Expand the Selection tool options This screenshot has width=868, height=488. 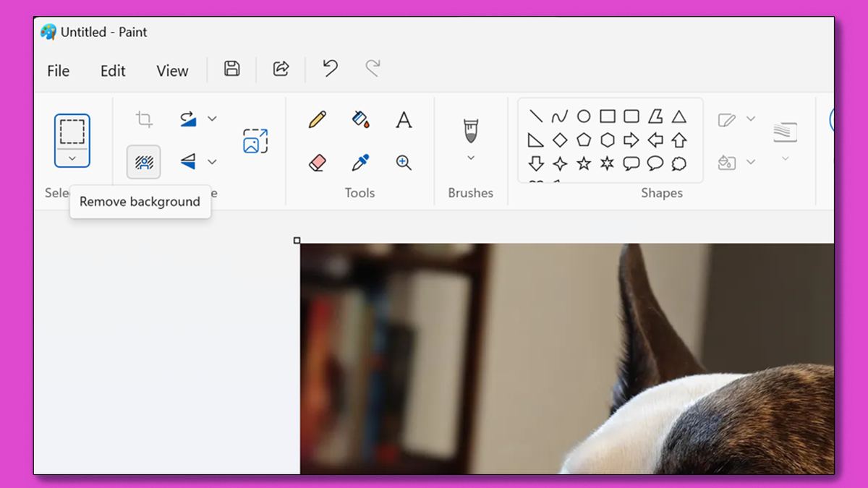tap(72, 158)
